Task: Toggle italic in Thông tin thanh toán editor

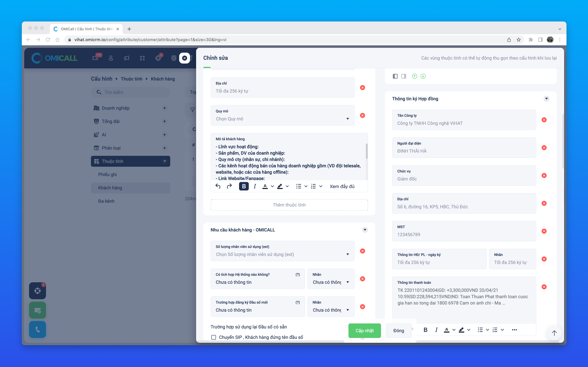Action: coord(436,330)
